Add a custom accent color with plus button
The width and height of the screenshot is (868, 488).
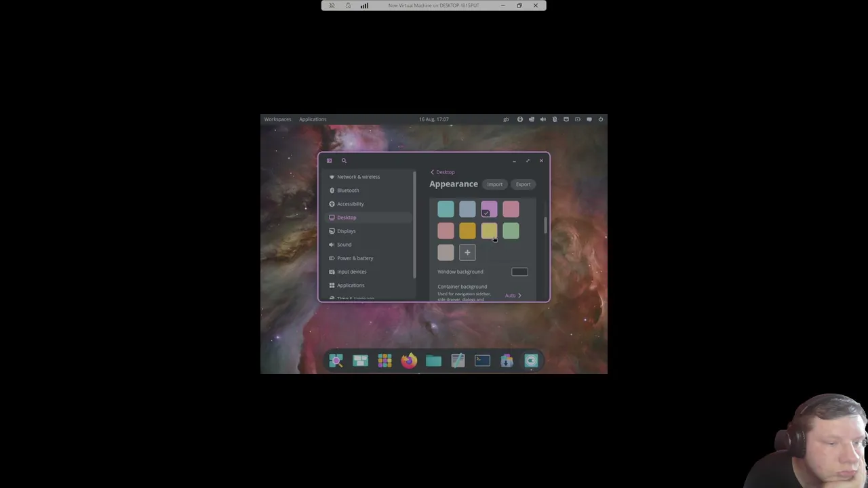[467, 253]
